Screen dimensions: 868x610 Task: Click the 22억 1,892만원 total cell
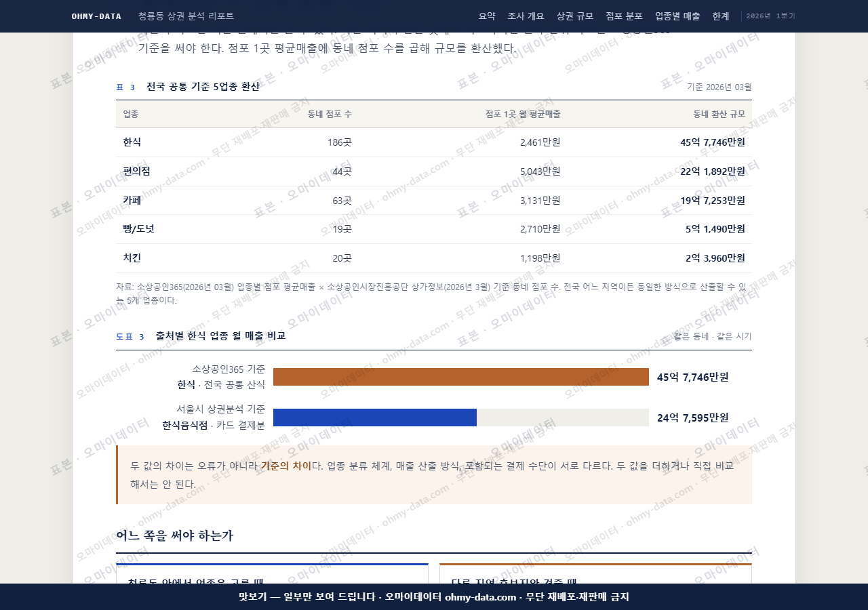[713, 171]
